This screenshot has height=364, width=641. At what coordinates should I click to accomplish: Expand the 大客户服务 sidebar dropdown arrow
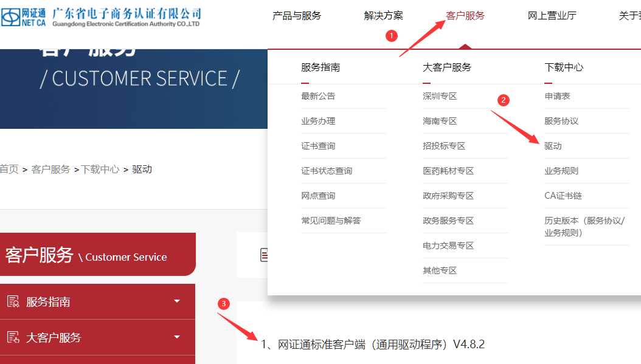177,337
